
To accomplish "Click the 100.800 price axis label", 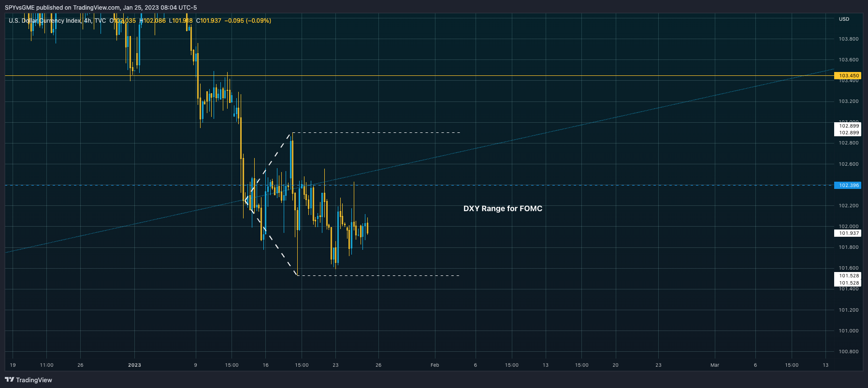I will (849, 352).
